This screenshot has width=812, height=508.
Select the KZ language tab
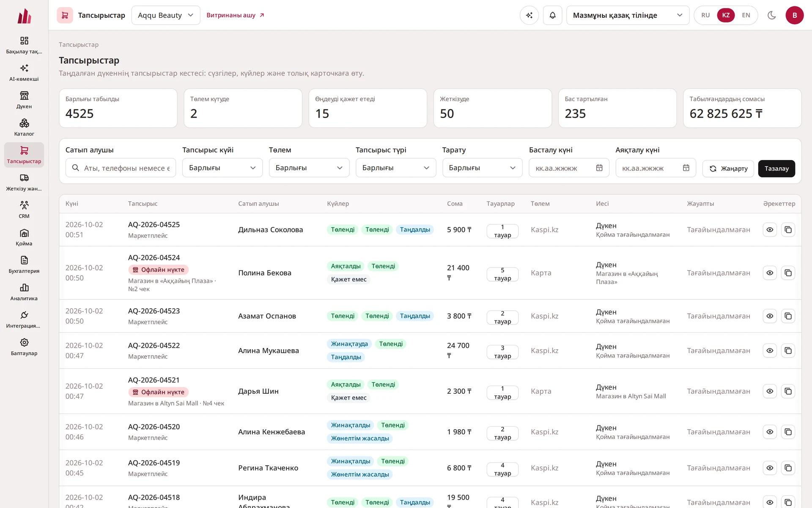pyautogui.click(x=726, y=15)
